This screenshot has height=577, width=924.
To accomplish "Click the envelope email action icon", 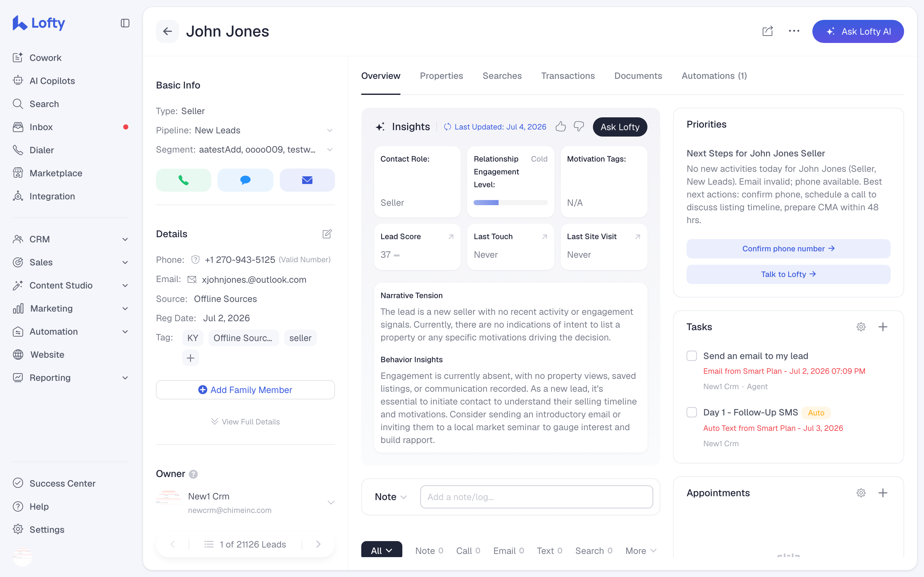I will click(x=307, y=180).
